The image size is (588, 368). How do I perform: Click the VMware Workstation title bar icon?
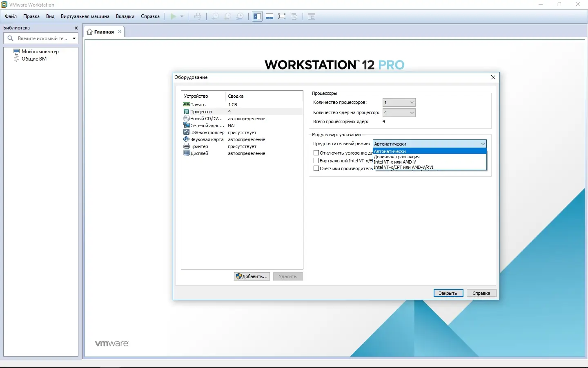click(x=4, y=4)
